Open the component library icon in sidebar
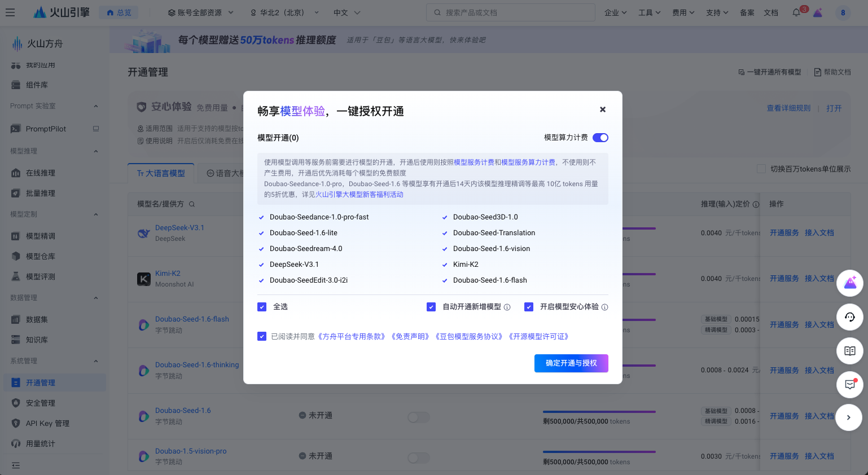Viewport: 868px width, 475px height. click(16, 85)
